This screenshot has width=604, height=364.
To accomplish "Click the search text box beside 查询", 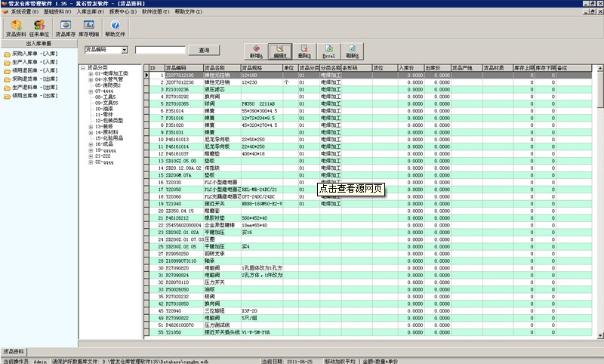I will point(160,50).
